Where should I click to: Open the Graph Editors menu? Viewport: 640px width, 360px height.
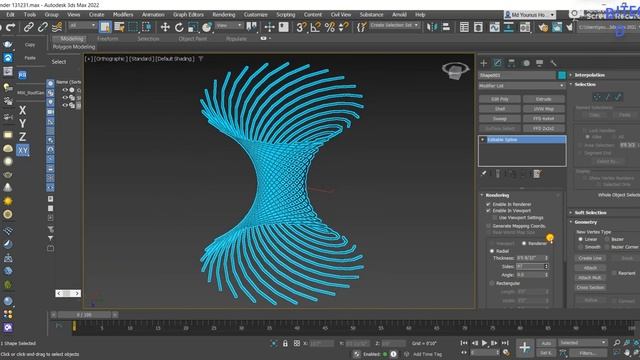188,15
